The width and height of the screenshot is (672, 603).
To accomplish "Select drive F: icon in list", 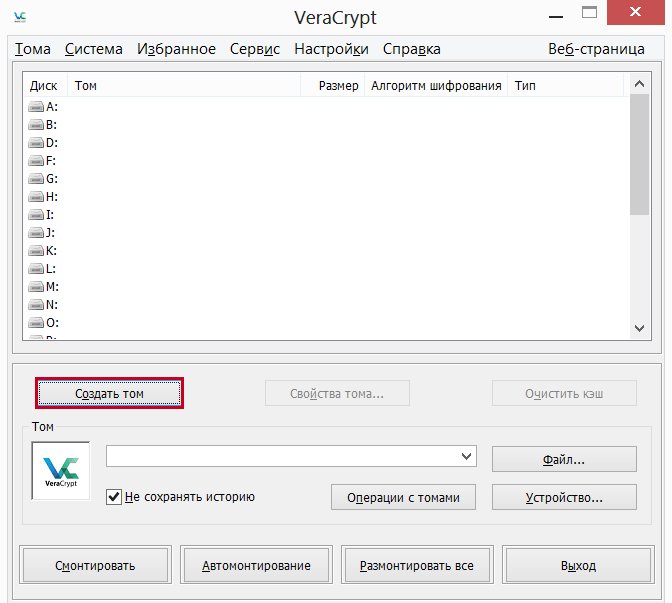I will tap(36, 160).
